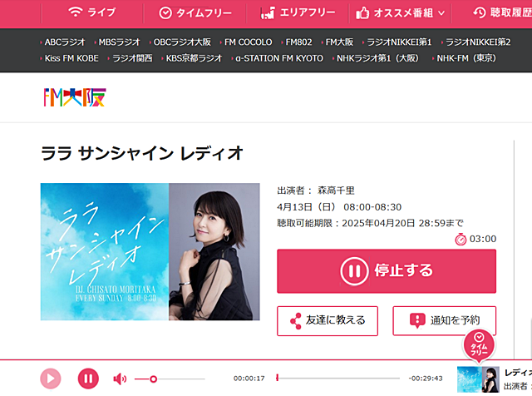Screen dimensions: 532x396
Task: Click the playback progress timeline bar
Action: (x=338, y=378)
